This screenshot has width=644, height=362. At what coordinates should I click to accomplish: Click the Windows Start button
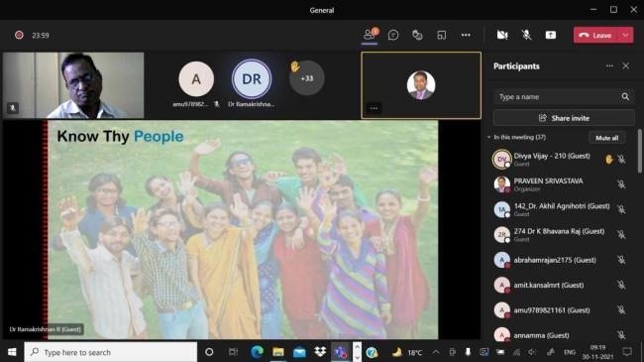click(x=12, y=352)
